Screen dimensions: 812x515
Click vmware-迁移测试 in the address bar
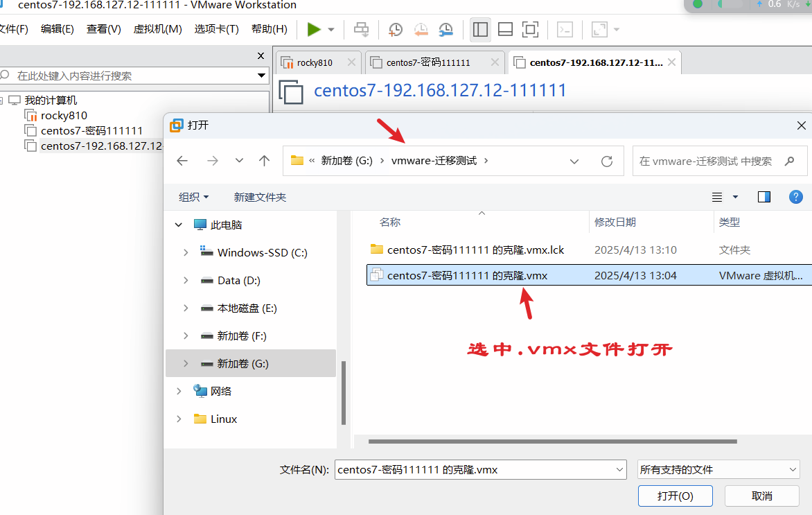point(434,161)
